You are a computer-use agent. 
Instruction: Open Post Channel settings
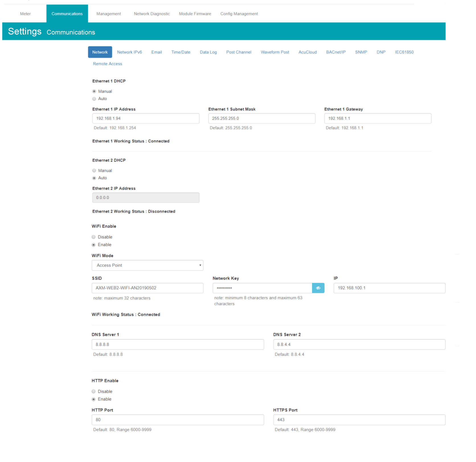click(x=239, y=52)
